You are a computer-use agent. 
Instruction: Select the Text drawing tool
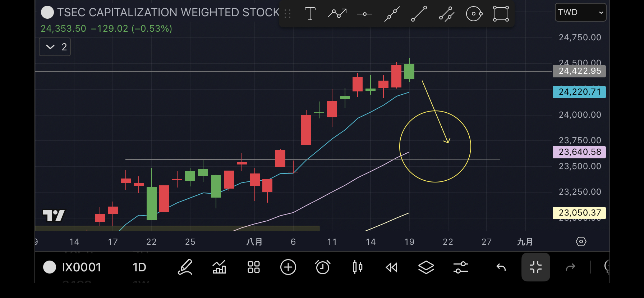pos(310,14)
